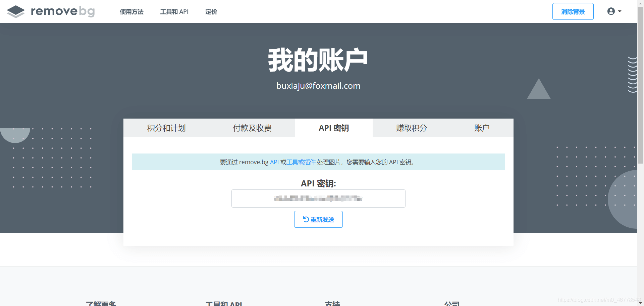Screen dimensions: 644x306
Task: Click the scrollbar up arrow
Action: click(x=640, y=3)
